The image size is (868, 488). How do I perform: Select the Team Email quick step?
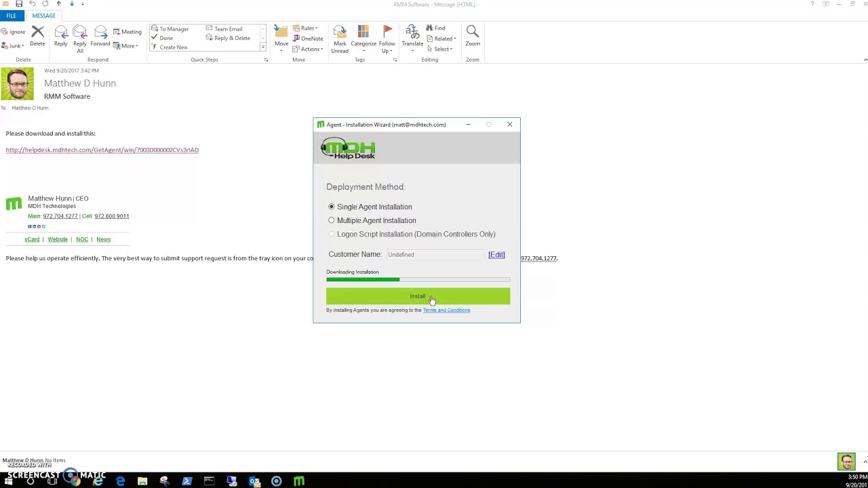224,29
